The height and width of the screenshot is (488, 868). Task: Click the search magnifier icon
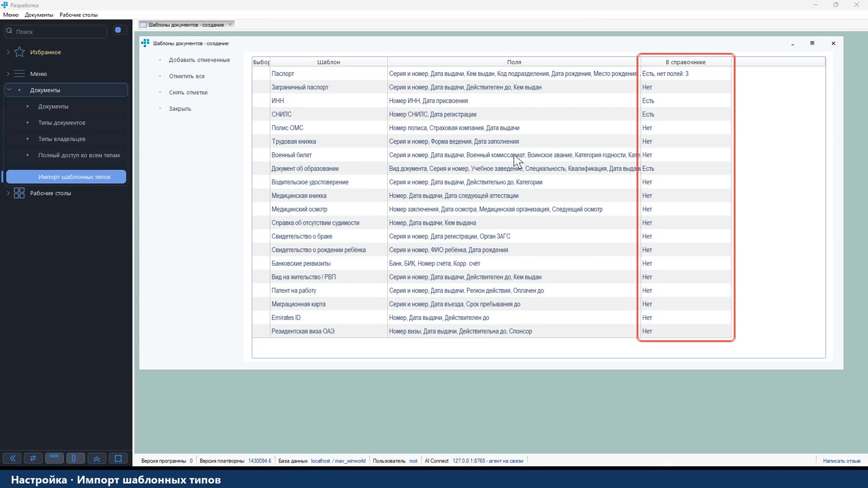[x=9, y=31]
